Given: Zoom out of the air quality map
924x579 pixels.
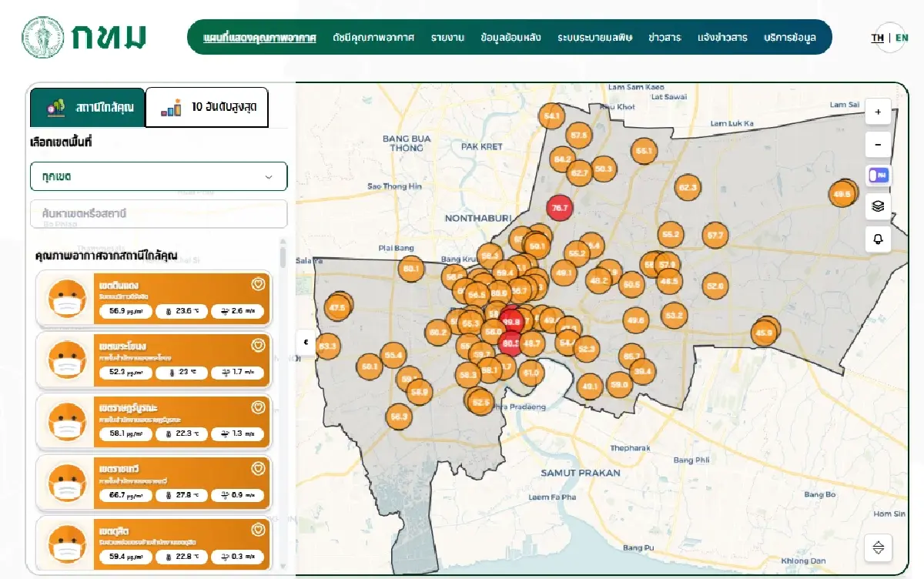Looking at the screenshot, I should point(878,144).
